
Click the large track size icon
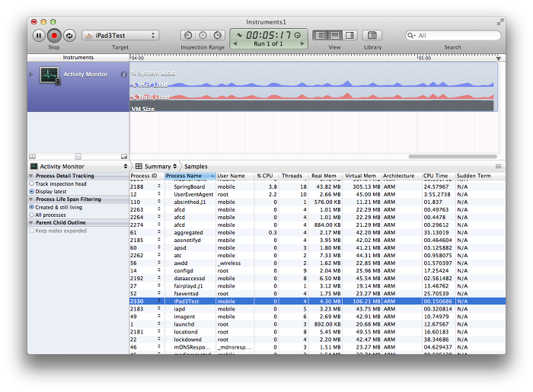click(124, 157)
